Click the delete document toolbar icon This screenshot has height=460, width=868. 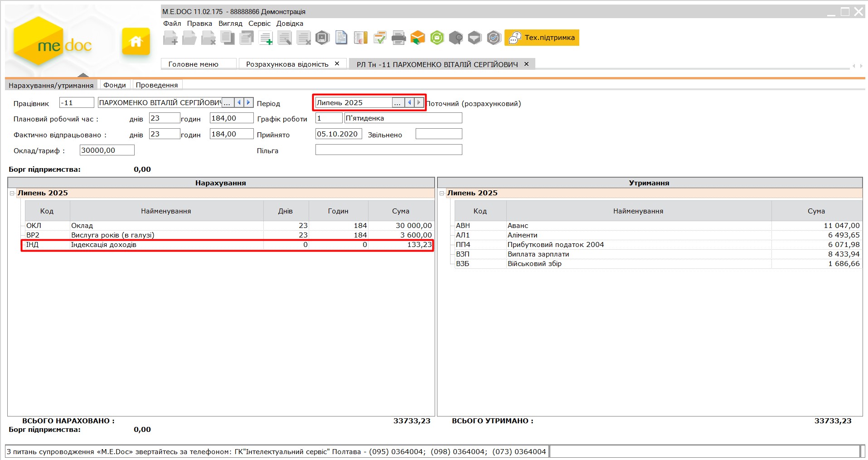tap(209, 38)
